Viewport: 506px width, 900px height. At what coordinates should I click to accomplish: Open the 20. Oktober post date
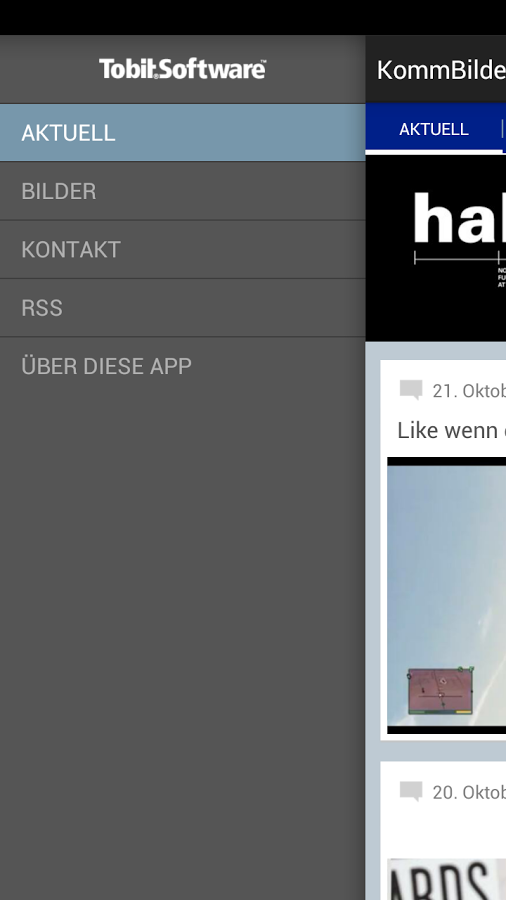pos(469,793)
